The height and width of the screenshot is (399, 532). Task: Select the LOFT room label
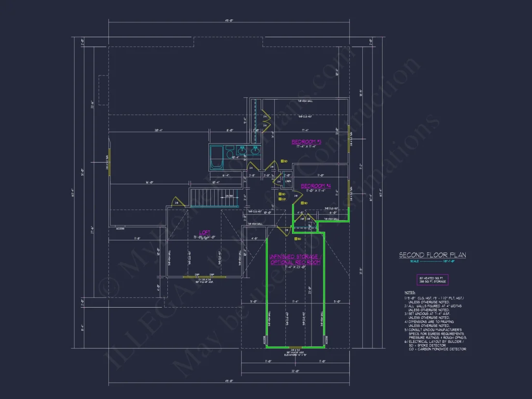pyautogui.click(x=205, y=232)
